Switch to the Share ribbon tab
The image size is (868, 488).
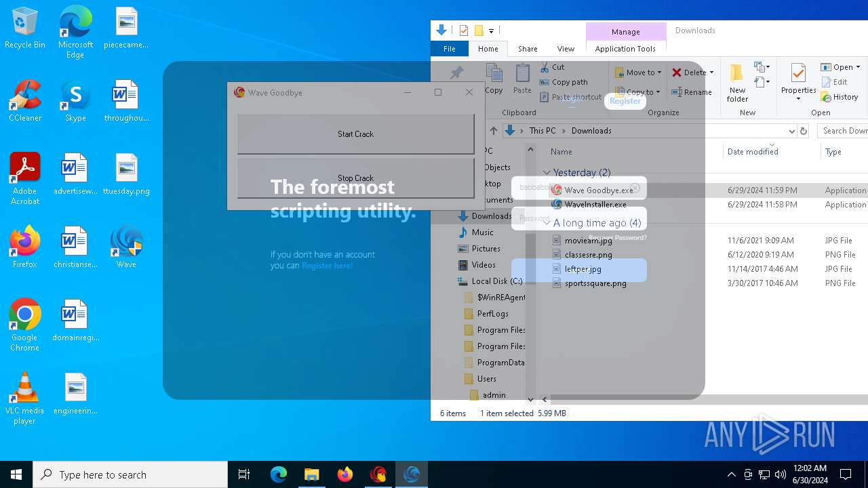[528, 49]
